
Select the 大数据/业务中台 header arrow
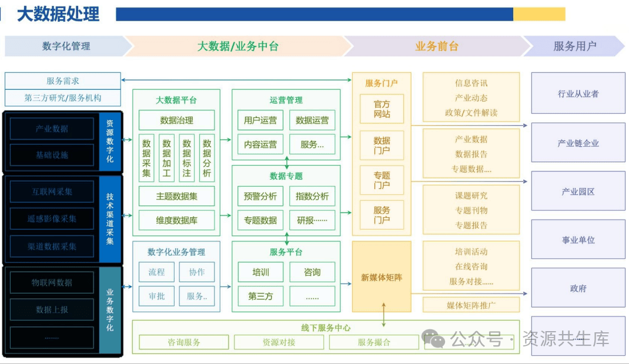pyautogui.click(x=237, y=46)
